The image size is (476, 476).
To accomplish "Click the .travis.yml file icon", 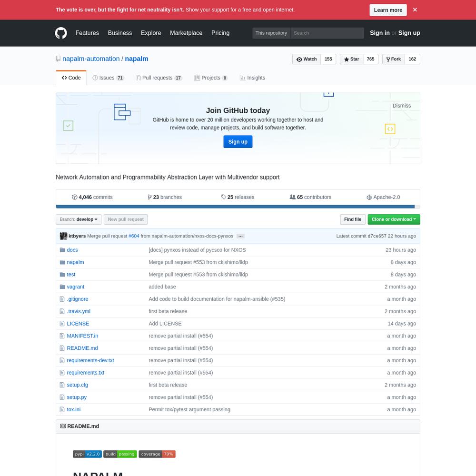I will [62, 311].
